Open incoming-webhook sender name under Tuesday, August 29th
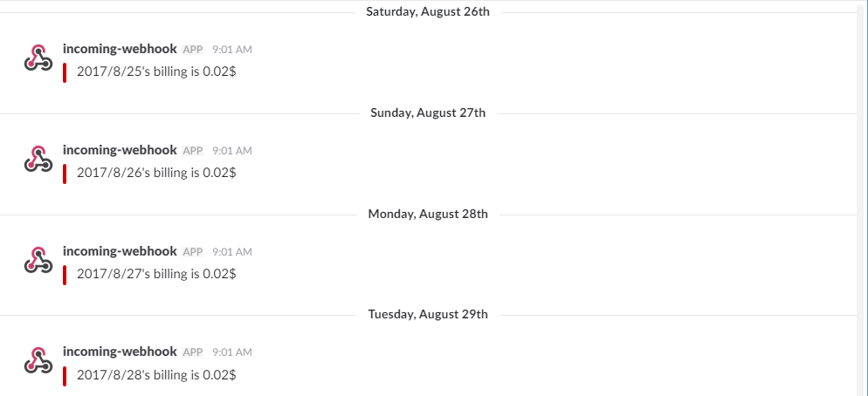The image size is (868, 396). point(120,352)
